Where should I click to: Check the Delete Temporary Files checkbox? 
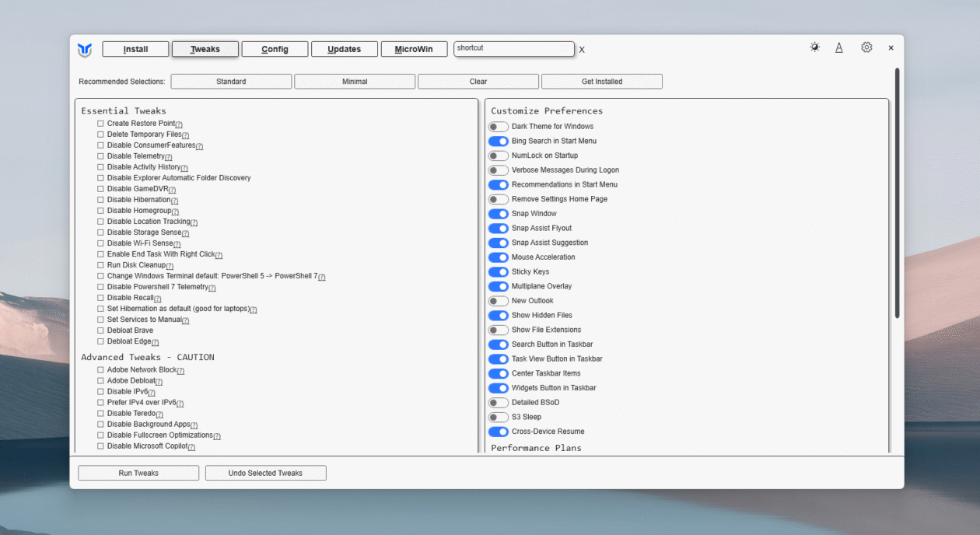[x=100, y=135]
